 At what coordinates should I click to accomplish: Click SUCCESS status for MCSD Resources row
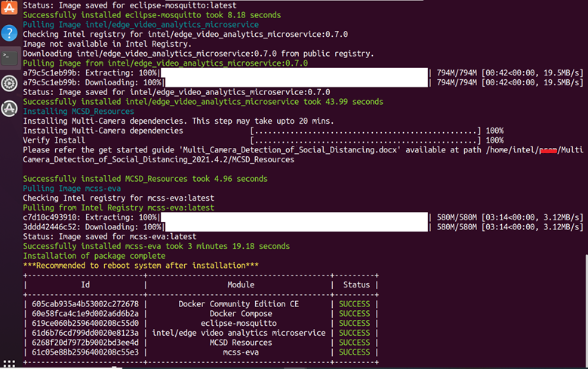click(354, 343)
